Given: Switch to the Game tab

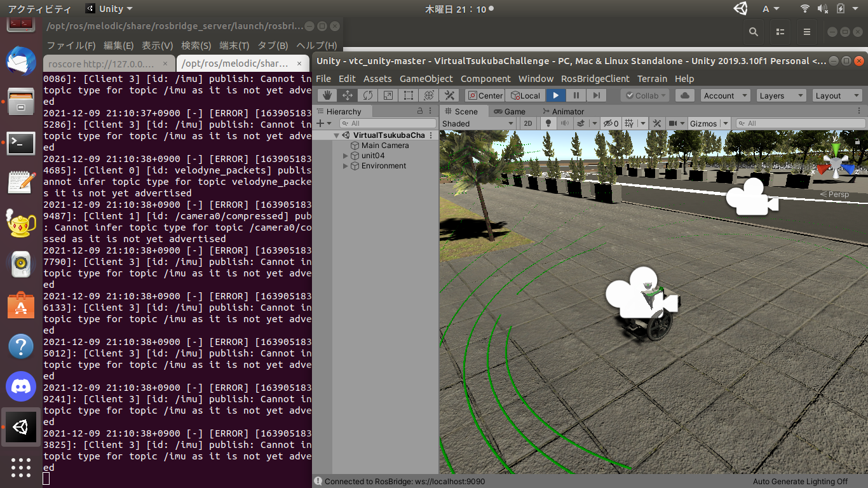Looking at the screenshot, I should 508,111.
